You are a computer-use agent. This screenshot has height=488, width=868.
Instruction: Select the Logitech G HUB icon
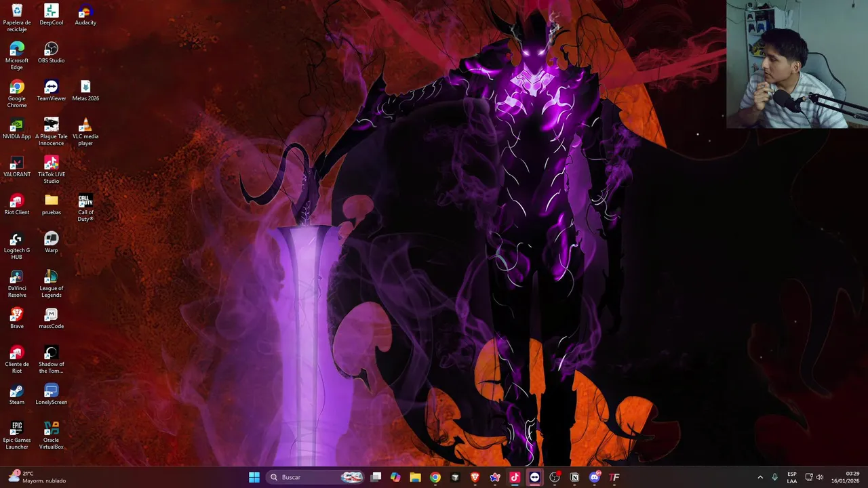[17, 245]
